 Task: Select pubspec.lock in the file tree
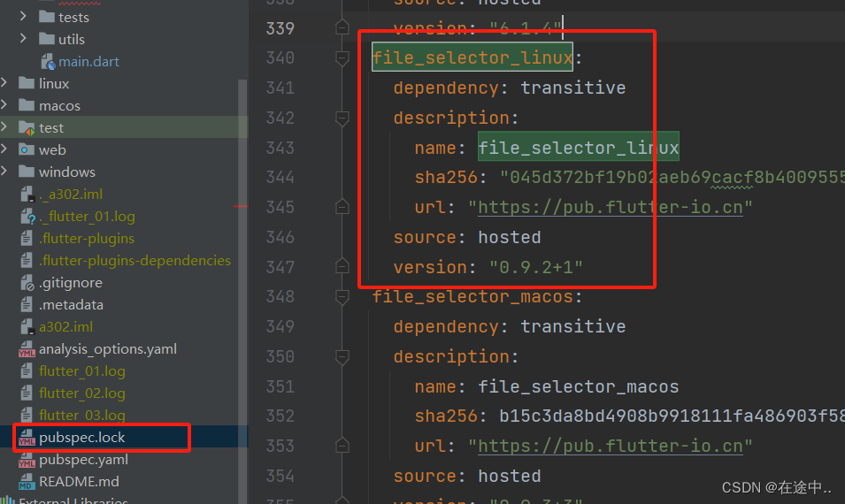point(82,437)
